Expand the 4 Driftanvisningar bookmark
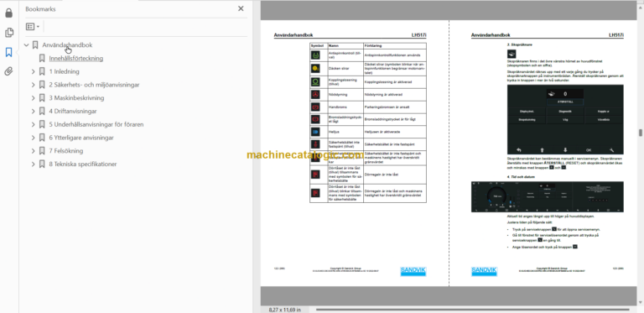The height and width of the screenshot is (313, 644). point(34,111)
